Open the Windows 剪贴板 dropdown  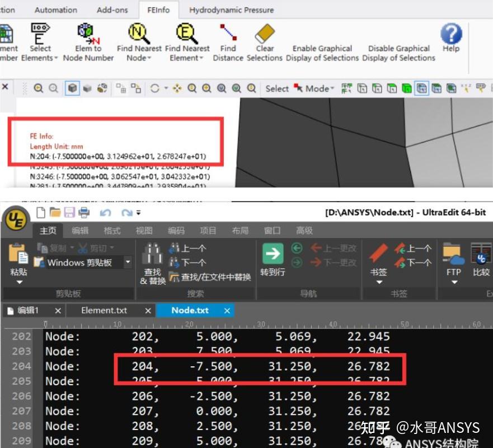tap(127, 262)
